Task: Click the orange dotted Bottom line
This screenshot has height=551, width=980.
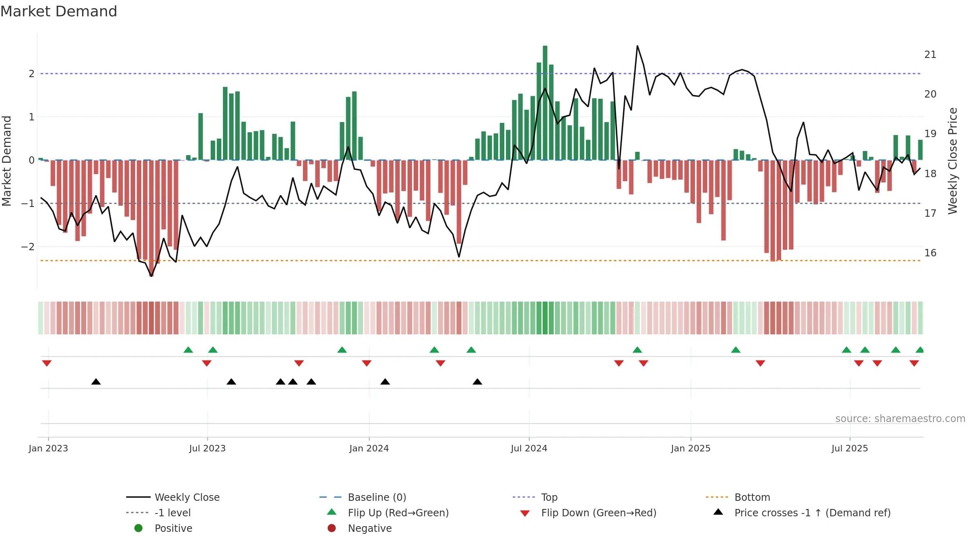Action: tap(480, 260)
